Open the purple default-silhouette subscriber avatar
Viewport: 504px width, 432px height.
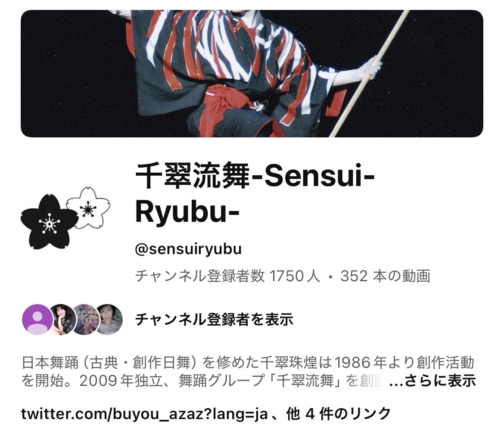[37, 320]
